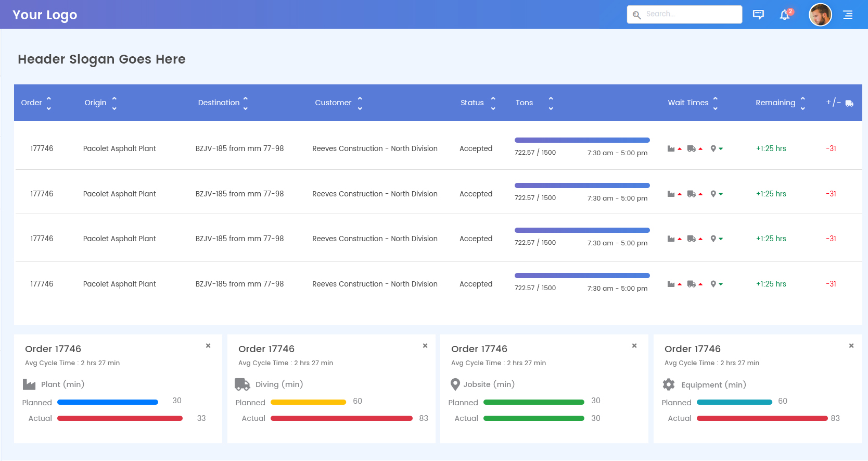Viewport: 868px width, 461px height.
Task: Open the user profile avatar
Action: coord(820,15)
